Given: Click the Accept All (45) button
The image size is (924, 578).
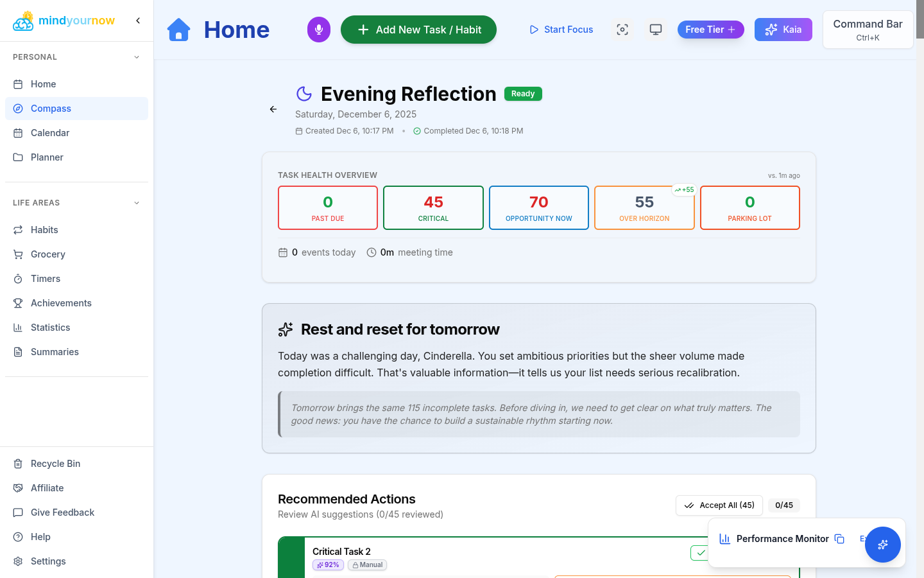Looking at the screenshot, I should [719, 505].
